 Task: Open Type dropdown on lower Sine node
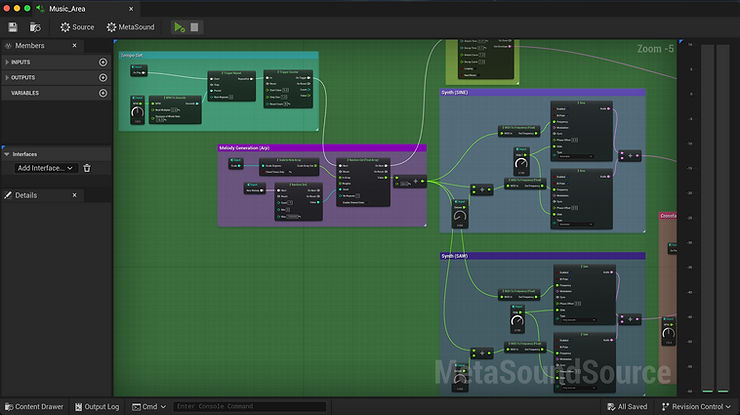[576, 224]
